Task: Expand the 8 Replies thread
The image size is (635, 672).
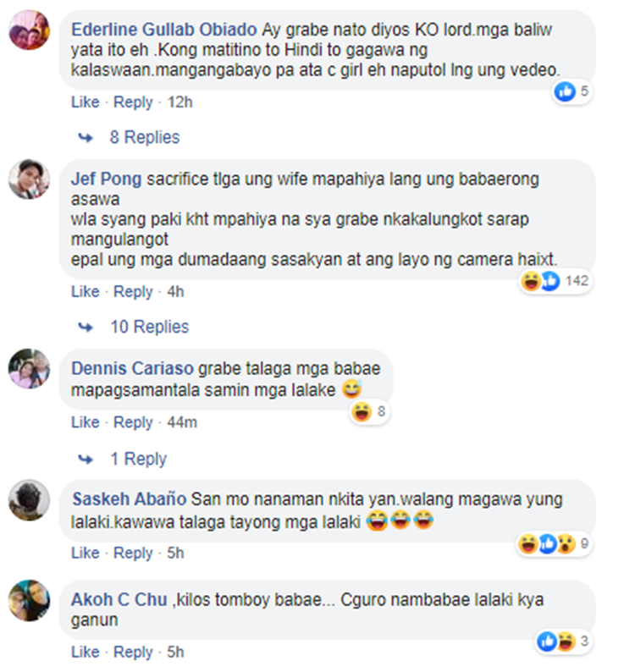Action: pyautogui.click(x=145, y=138)
